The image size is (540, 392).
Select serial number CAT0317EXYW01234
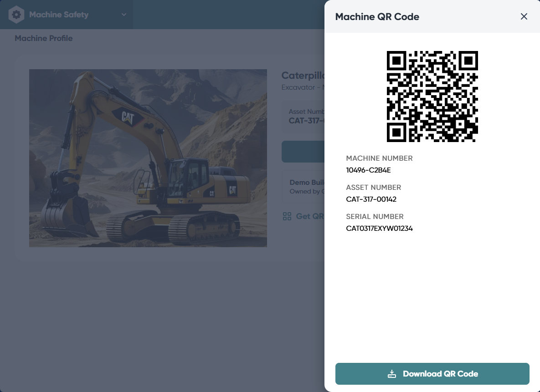(379, 229)
